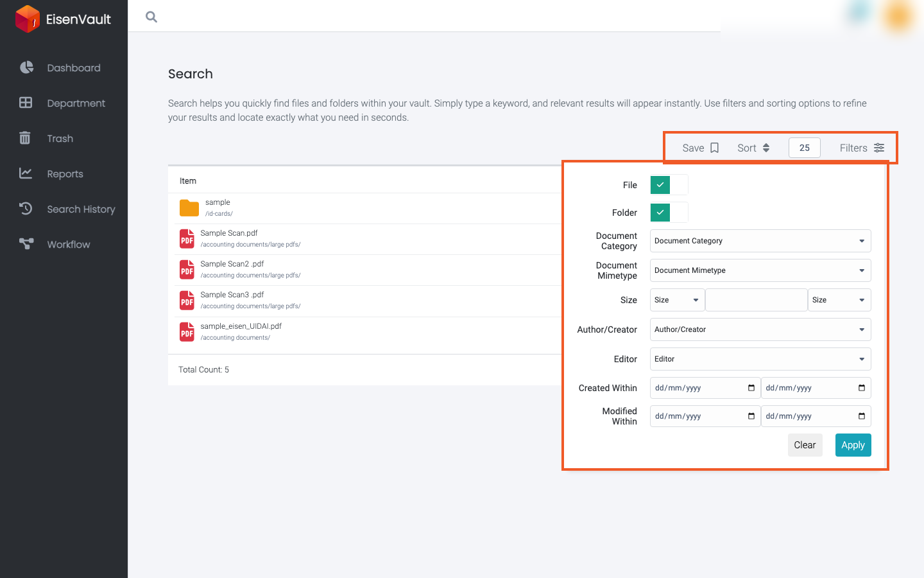Viewport: 924px width, 578px height.
Task: Open the Dashboard menu item
Action: pyautogui.click(x=74, y=67)
